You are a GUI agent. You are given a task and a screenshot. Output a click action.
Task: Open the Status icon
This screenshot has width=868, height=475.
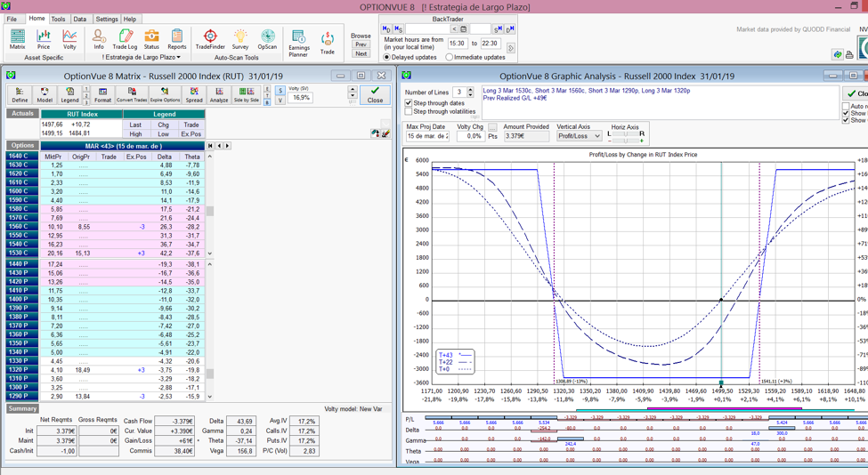click(x=151, y=39)
